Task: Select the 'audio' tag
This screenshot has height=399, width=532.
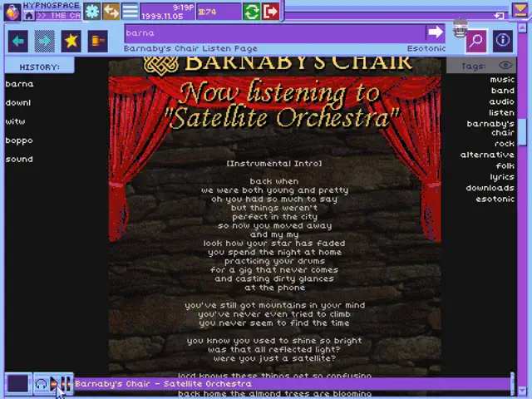Action: [501, 101]
